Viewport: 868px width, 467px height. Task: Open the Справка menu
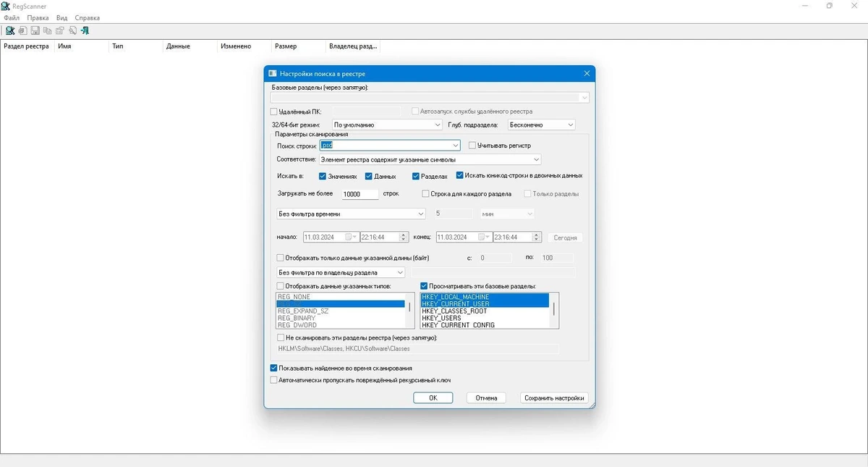(88, 17)
